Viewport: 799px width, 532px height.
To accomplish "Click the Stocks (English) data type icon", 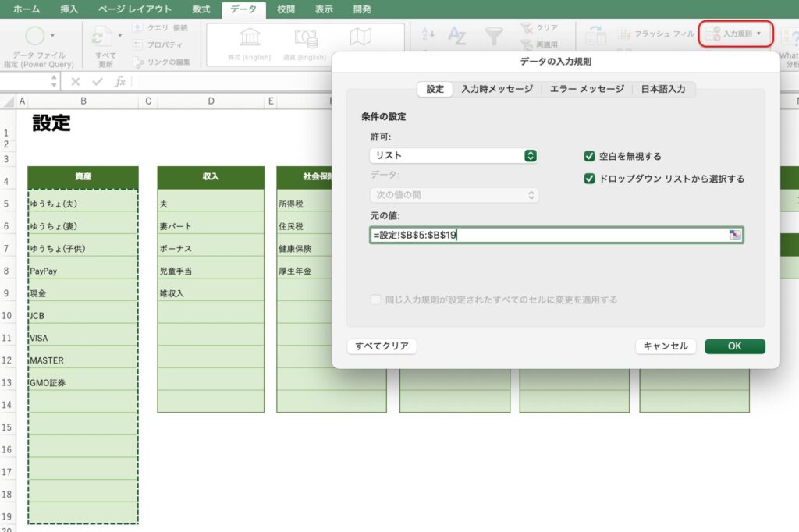I will tap(250, 39).
